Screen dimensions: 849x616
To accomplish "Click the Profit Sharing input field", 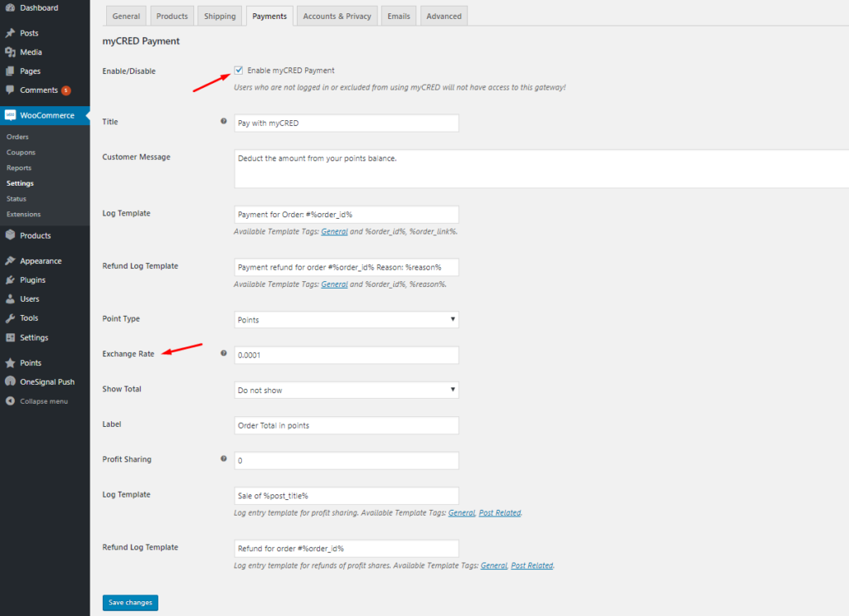I will (347, 461).
